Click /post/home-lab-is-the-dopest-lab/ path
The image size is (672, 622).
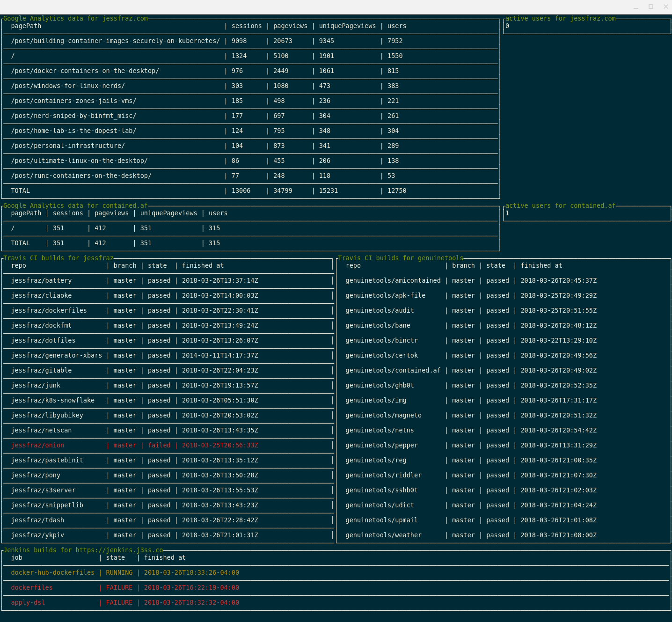(x=73, y=131)
